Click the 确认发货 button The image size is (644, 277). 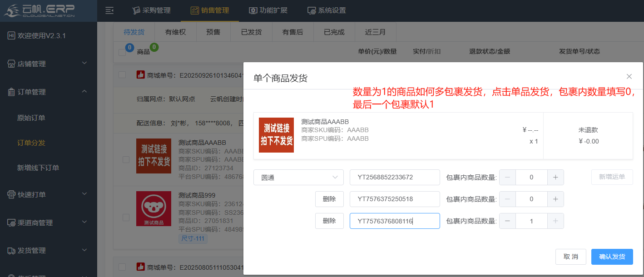(x=612, y=257)
